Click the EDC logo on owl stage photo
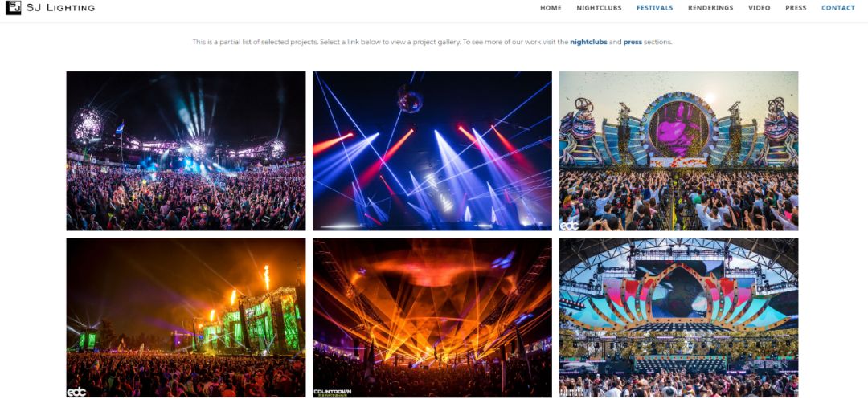 569,225
